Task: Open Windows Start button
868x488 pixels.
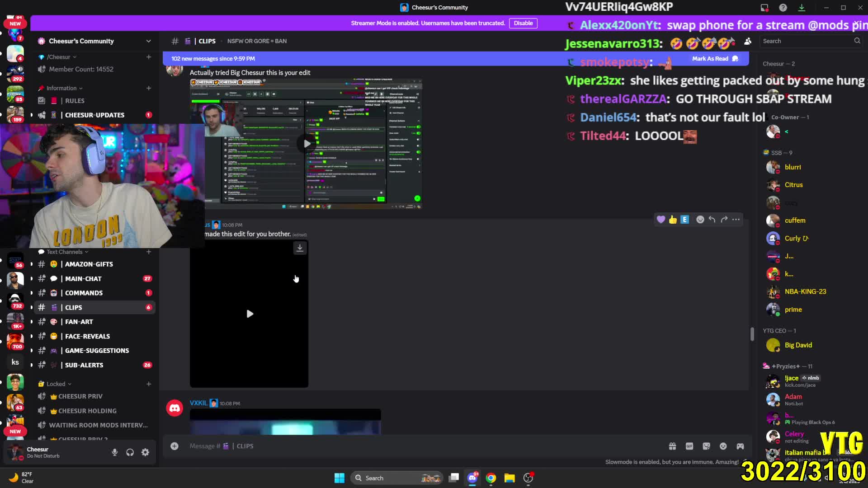Action: pos(340,478)
